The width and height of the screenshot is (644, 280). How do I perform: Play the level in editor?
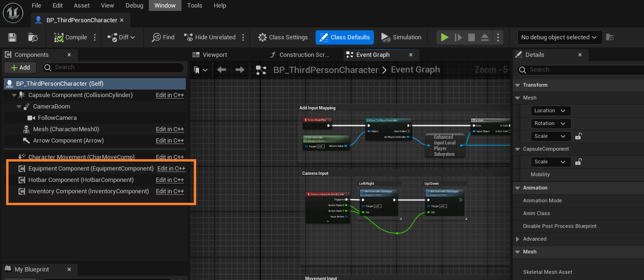pos(444,37)
